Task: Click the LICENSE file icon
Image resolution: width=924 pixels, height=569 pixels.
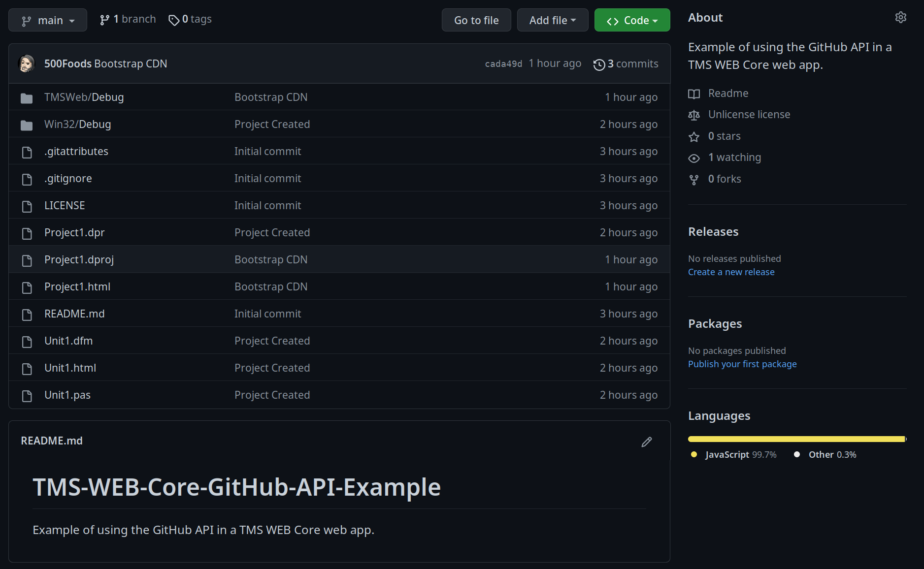Action: (27, 206)
